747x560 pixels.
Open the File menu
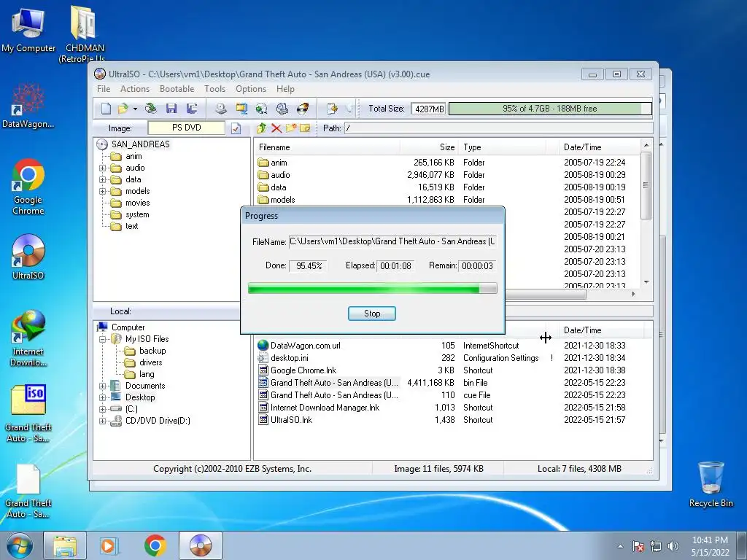104,89
